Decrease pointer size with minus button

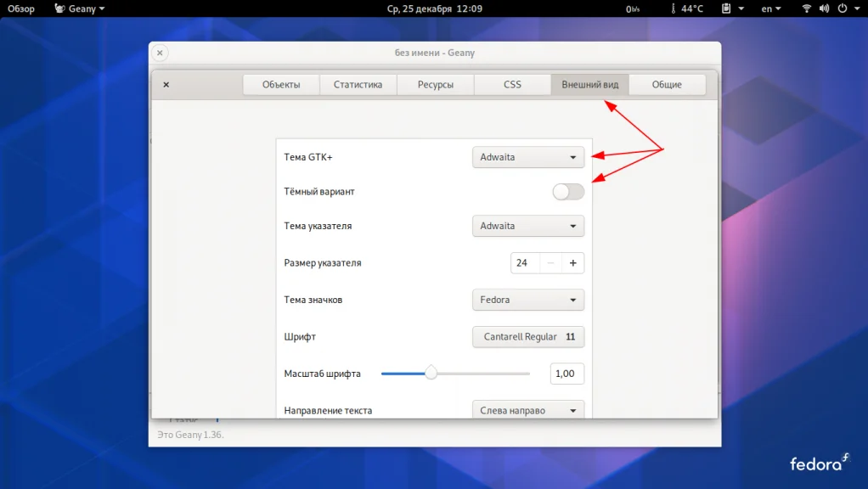tap(550, 263)
